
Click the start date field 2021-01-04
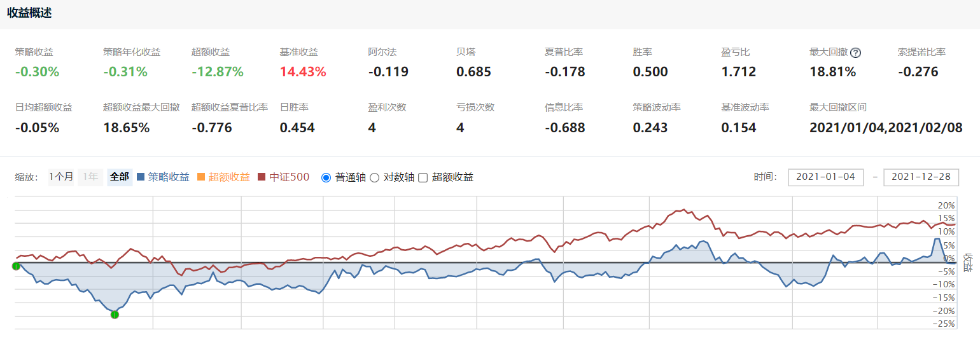(825, 177)
